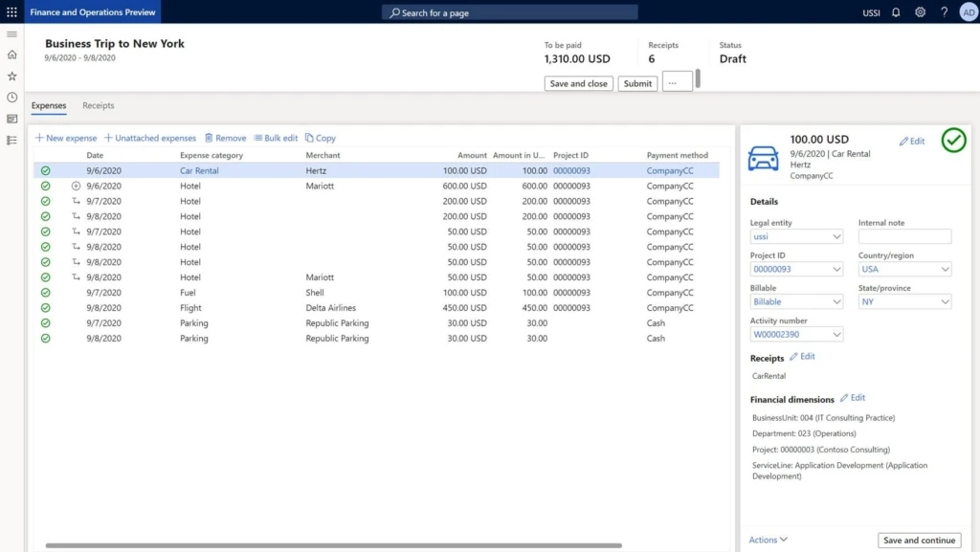View recently opened pages via clock icon
The image size is (980, 552).
(11, 97)
